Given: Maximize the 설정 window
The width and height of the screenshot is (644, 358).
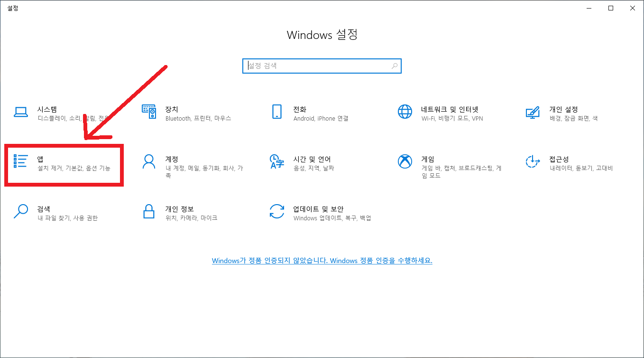Looking at the screenshot, I should coord(611,8).
